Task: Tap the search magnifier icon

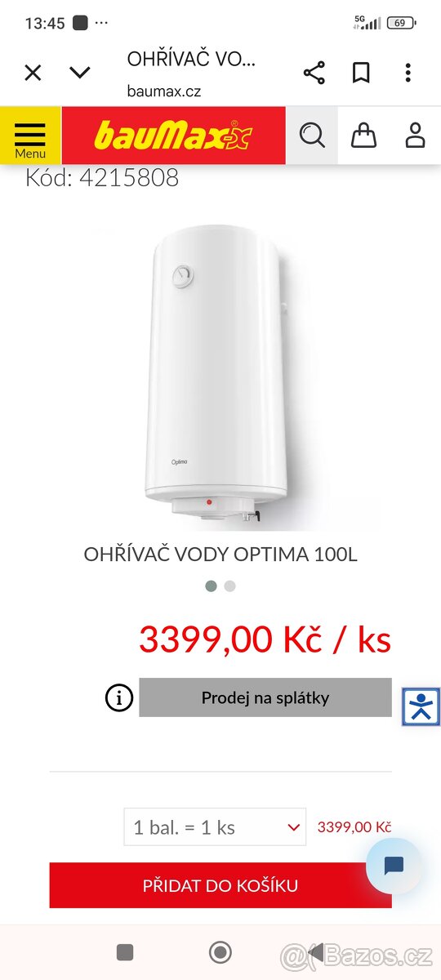Action: tap(312, 135)
